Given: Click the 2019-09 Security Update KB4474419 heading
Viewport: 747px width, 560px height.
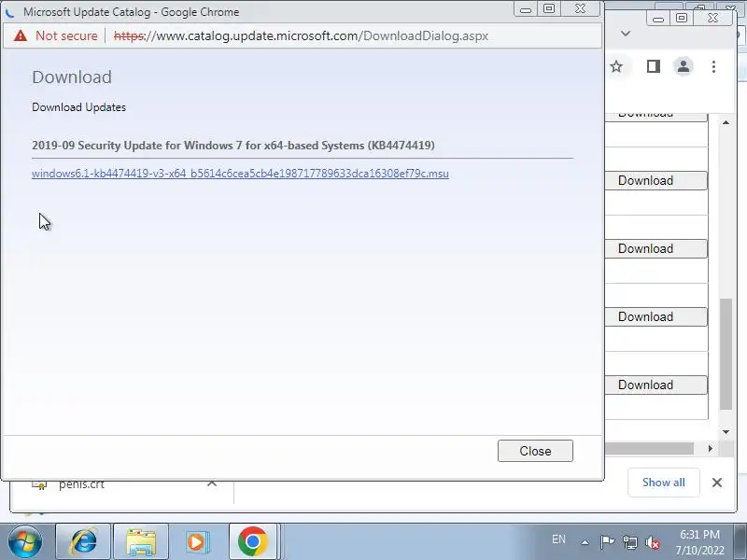Looking at the screenshot, I should (233, 146).
